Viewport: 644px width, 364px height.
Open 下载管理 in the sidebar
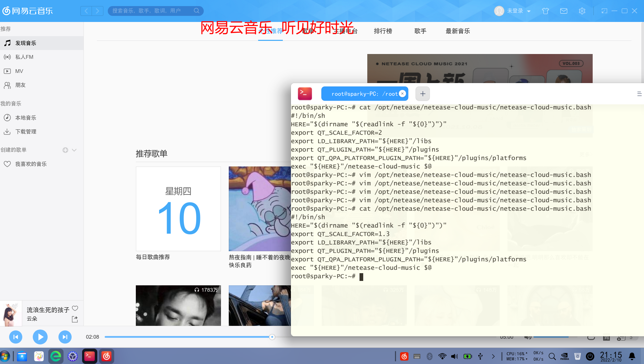[42, 132]
